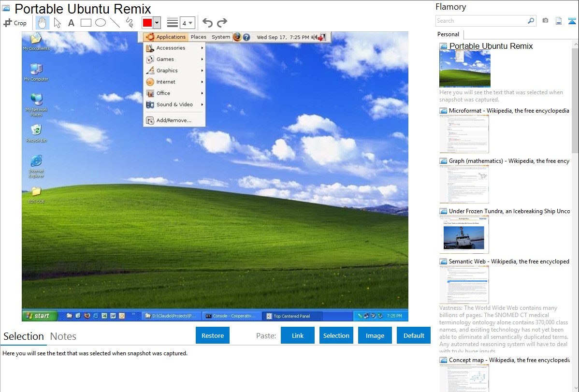Open the Portable Ubuntu Remix thumbnail

[x=465, y=69]
